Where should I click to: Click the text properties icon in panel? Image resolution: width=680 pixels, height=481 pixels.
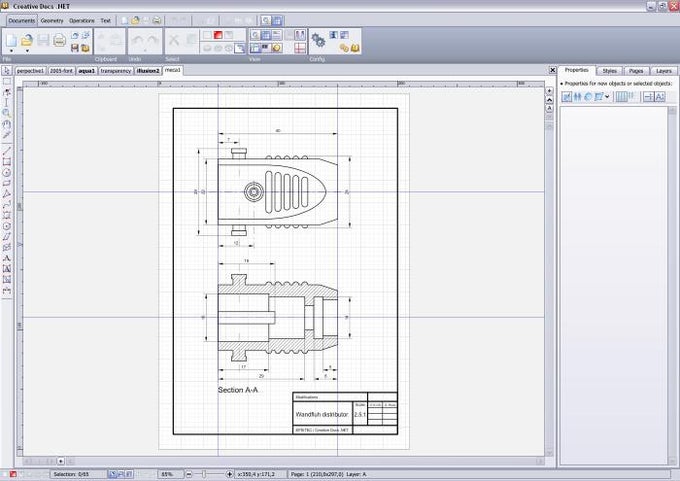point(660,97)
